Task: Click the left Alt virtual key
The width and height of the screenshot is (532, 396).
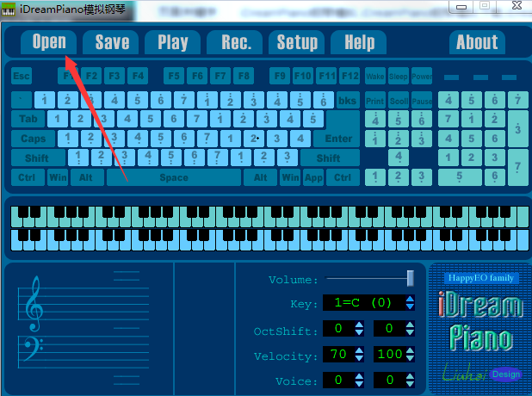Action: point(87,177)
